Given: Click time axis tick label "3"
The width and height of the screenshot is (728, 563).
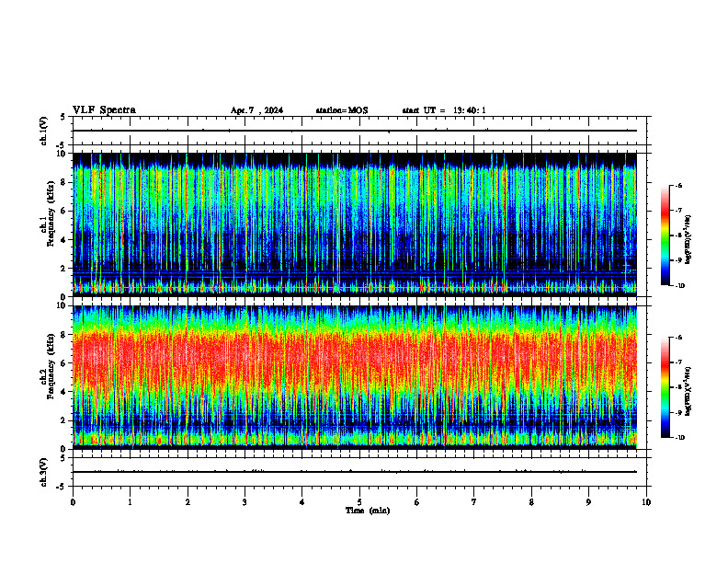Looking at the screenshot, I should (x=245, y=502).
